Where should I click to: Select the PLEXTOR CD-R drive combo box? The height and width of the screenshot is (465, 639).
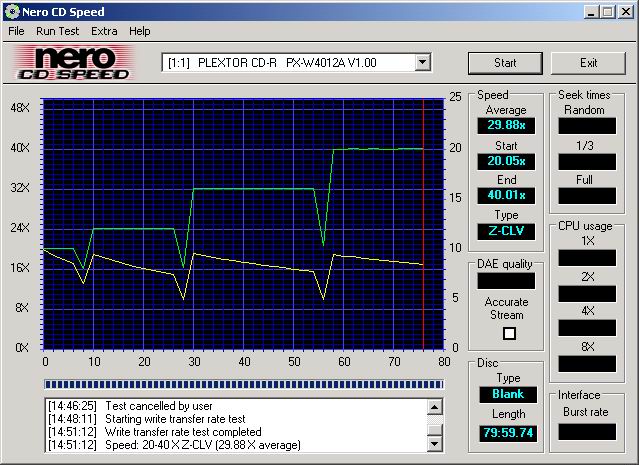coord(296,63)
